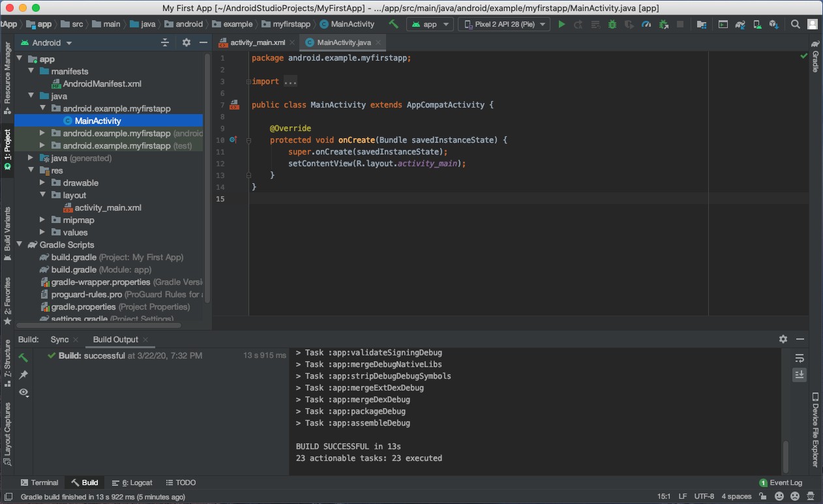The height and width of the screenshot is (504, 823).
Task: Toggle the Gradle side panel
Action: [x=815, y=55]
